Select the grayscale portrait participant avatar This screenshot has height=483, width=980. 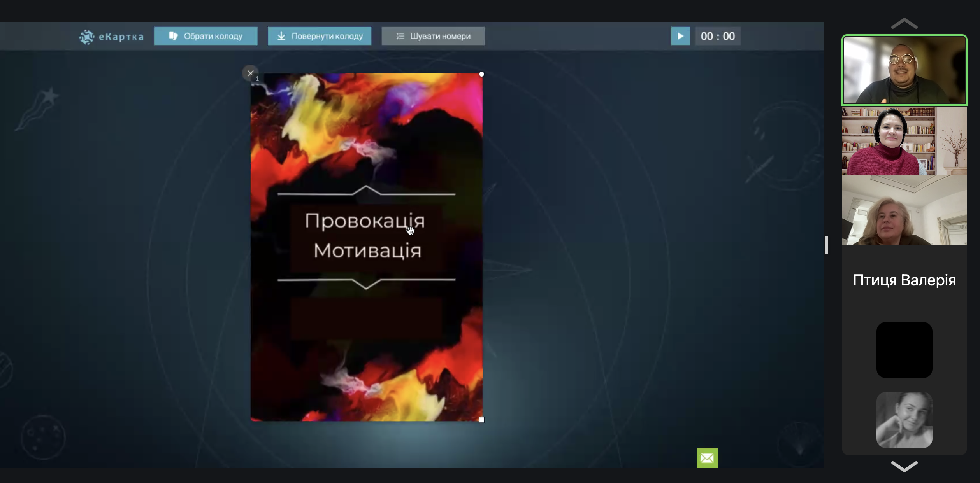click(904, 420)
